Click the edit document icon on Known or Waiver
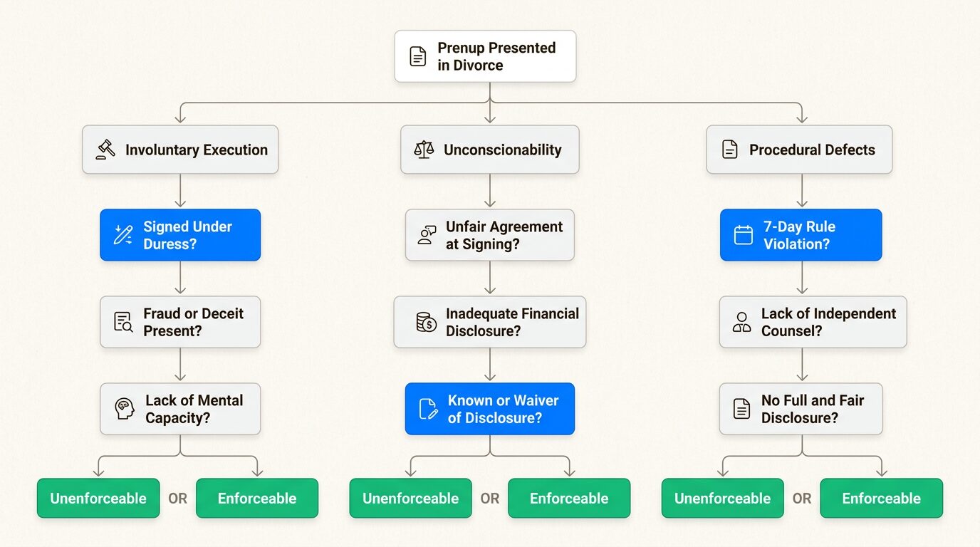Image resolution: width=980 pixels, height=547 pixels. (428, 409)
